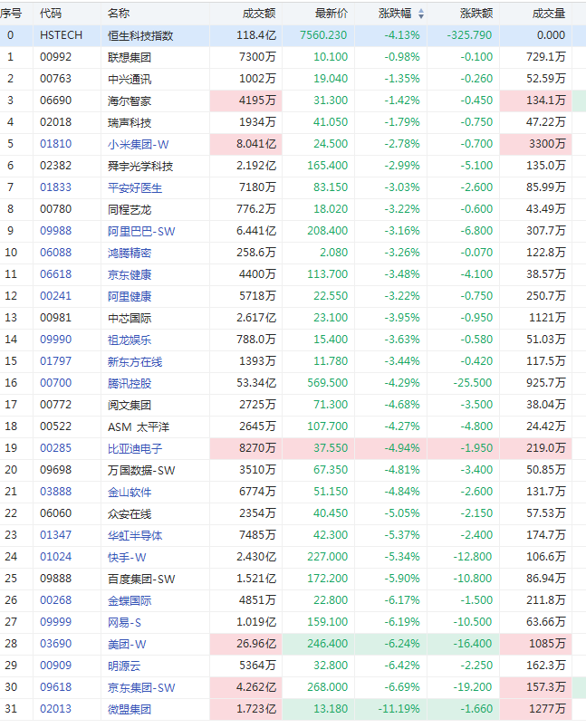Open 祖龙娱乐 stock link
Screen dimensions: 586x728
130,340
